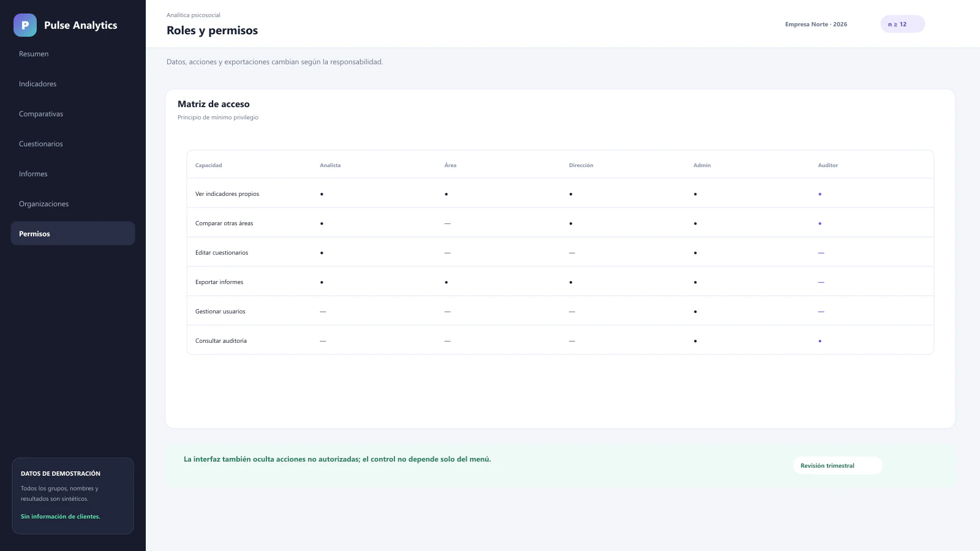Click the Pulse Analytics logo icon
The height and width of the screenshot is (551, 980).
point(25,25)
